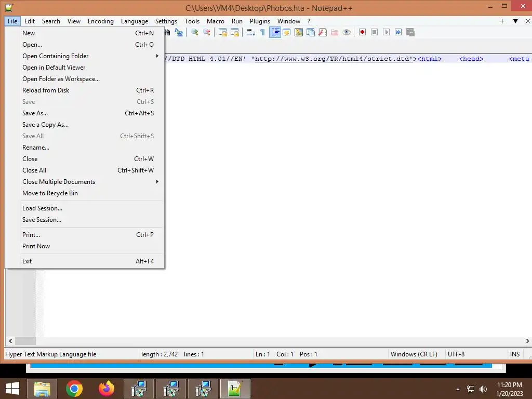Click the Folder as Workspace toolbar icon
This screenshot has width=532, height=399.
[335, 32]
